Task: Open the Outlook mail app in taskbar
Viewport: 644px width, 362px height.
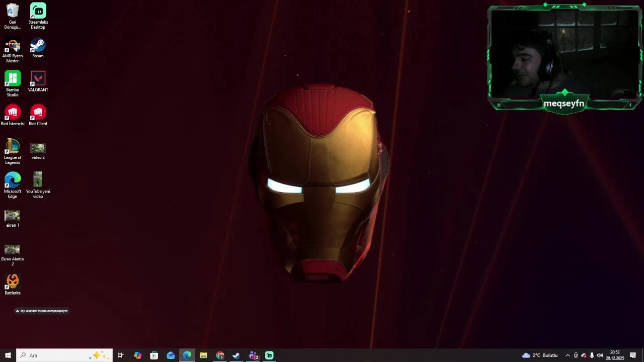Action: pyautogui.click(x=171, y=355)
